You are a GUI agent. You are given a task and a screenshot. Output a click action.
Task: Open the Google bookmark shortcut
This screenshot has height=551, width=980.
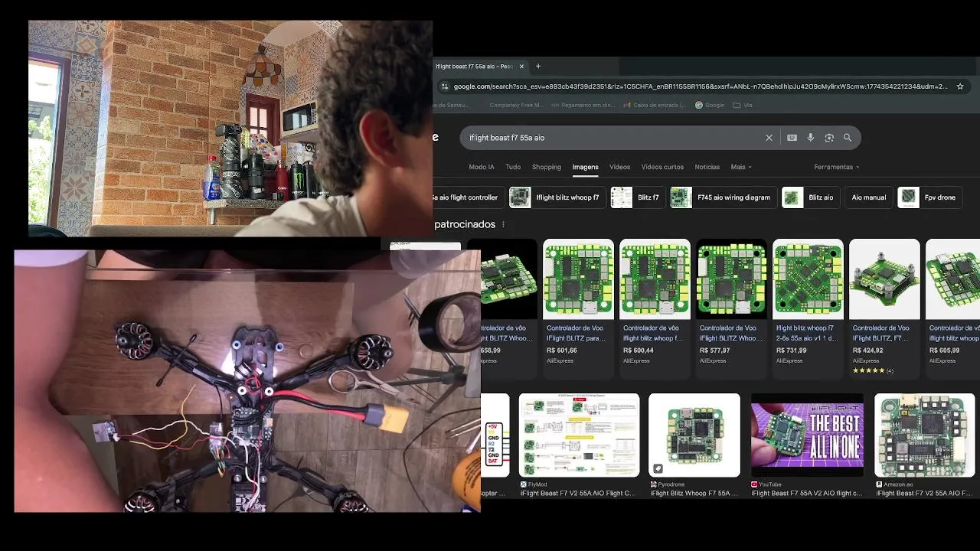(x=709, y=105)
